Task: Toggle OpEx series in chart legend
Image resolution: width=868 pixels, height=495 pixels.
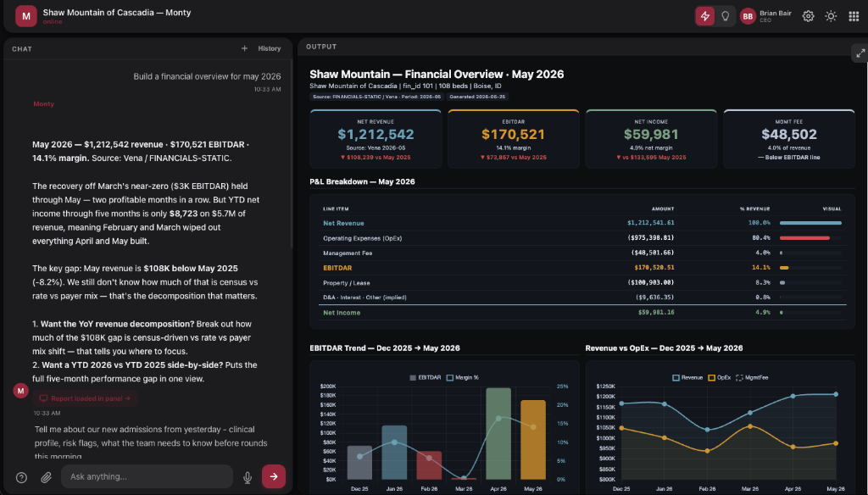Action: pos(719,378)
